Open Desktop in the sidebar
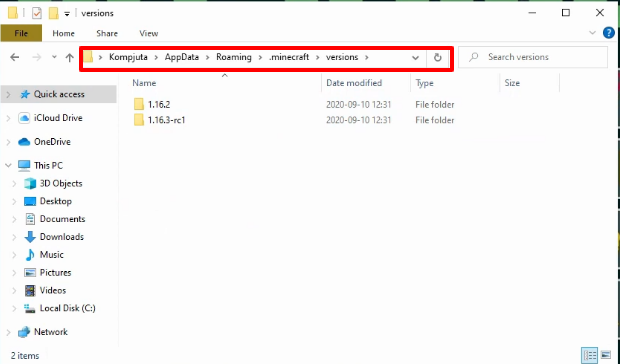The width and height of the screenshot is (620, 364). [x=56, y=201]
